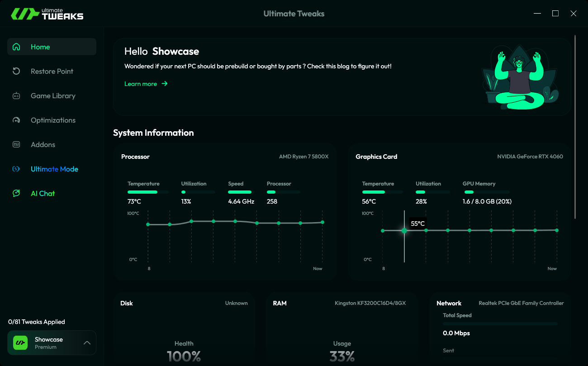Click the Optimizations speedometer icon
This screenshot has height=366, width=588.
16,120
